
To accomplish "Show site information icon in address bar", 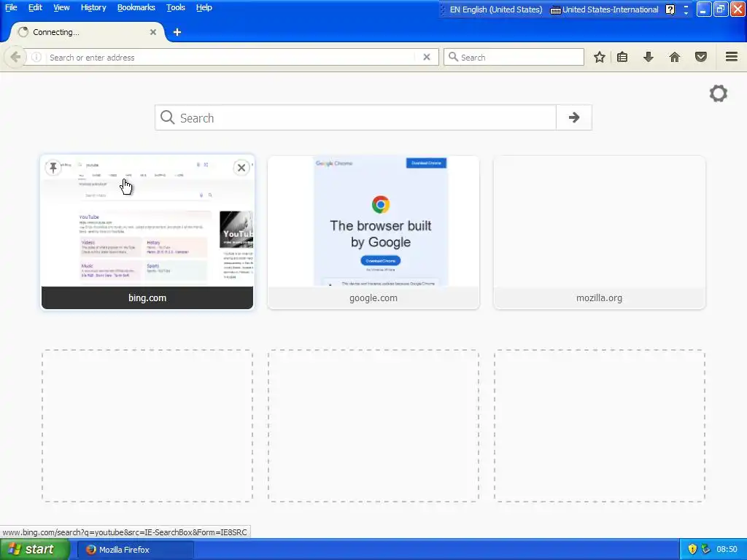I will click(36, 57).
